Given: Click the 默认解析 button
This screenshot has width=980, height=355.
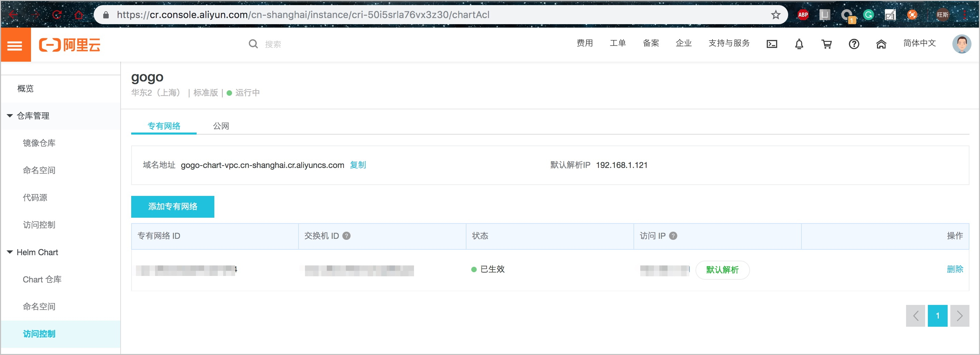Looking at the screenshot, I should click(722, 270).
